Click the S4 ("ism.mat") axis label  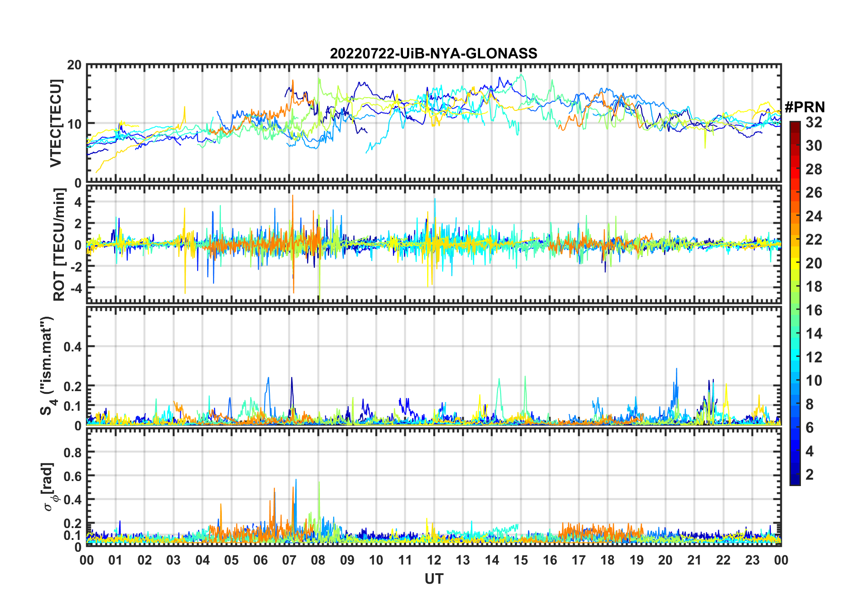click(x=47, y=366)
